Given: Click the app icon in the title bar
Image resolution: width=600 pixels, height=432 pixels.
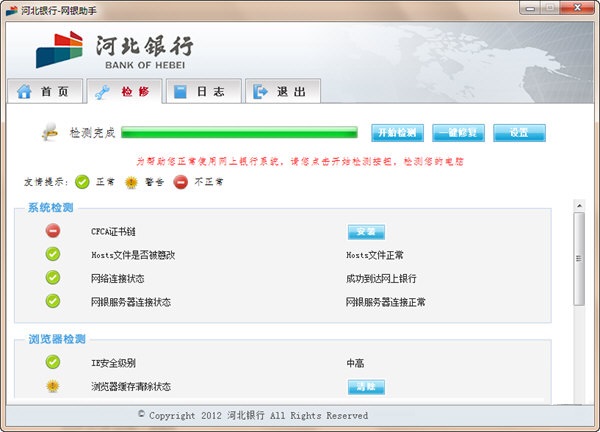Looking at the screenshot, I should pyautogui.click(x=12, y=10).
